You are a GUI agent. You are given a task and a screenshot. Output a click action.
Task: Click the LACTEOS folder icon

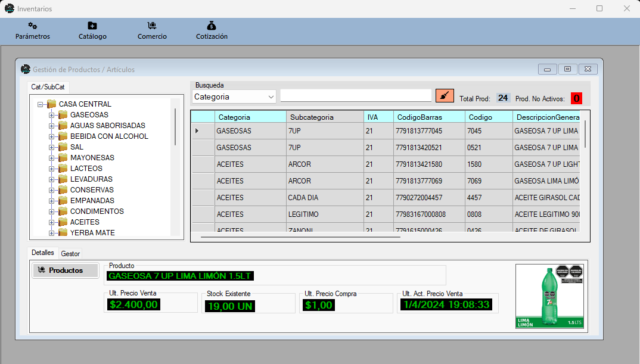point(63,168)
